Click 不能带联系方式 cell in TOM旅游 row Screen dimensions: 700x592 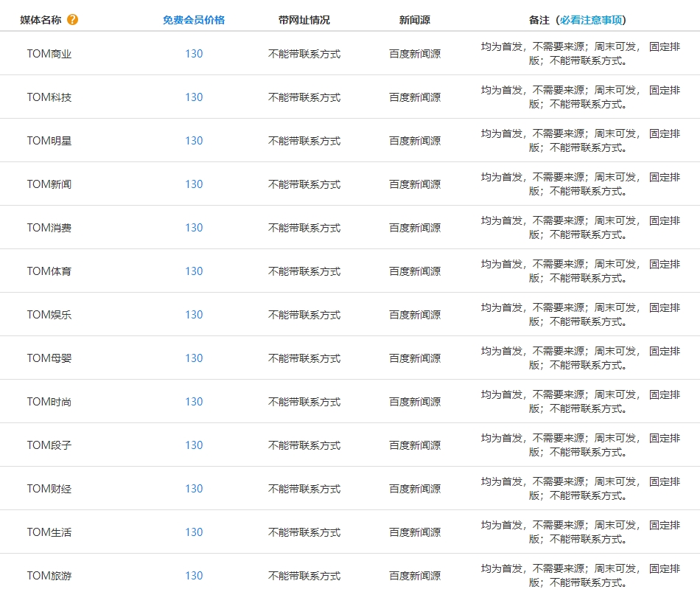point(304,576)
